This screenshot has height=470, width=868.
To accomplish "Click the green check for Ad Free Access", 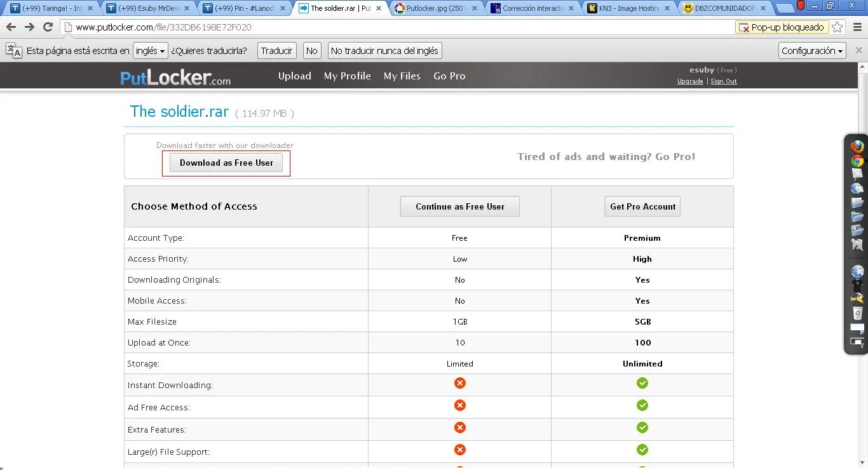I will 642,405.
